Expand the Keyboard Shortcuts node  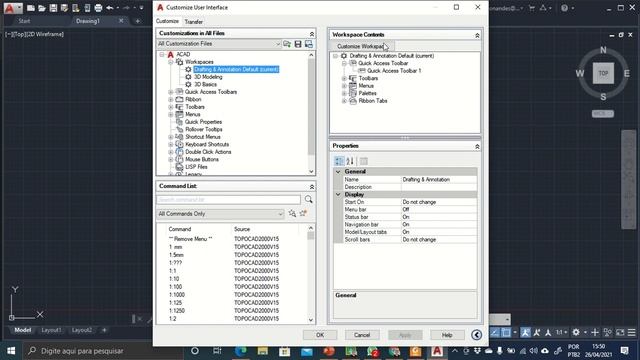[x=171, y=144]
